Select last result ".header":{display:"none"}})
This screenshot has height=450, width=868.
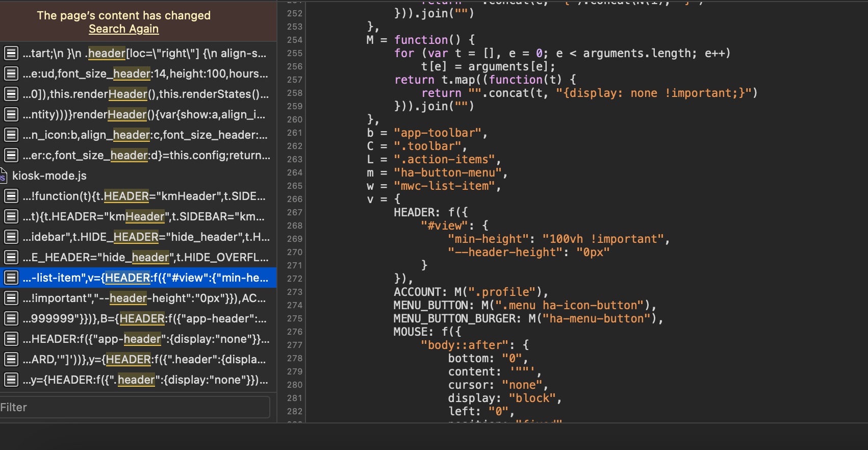coord(138,380)
